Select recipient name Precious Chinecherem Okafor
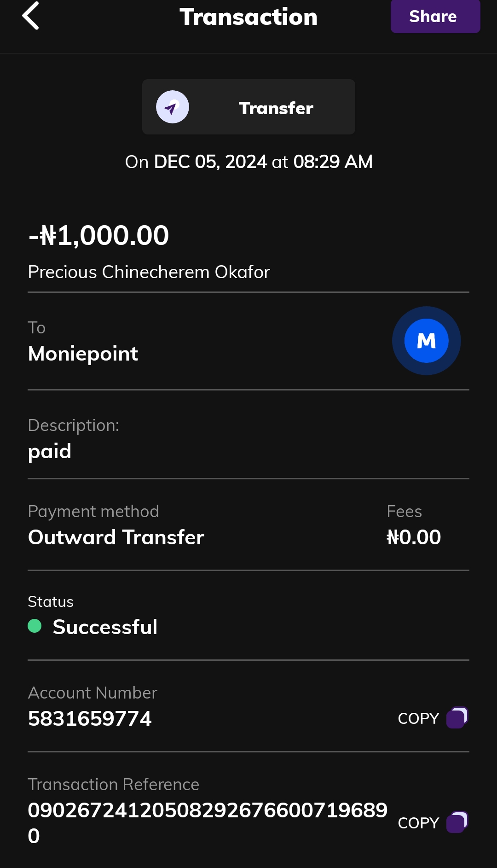The image size is (497, 868). coord(149,272)
